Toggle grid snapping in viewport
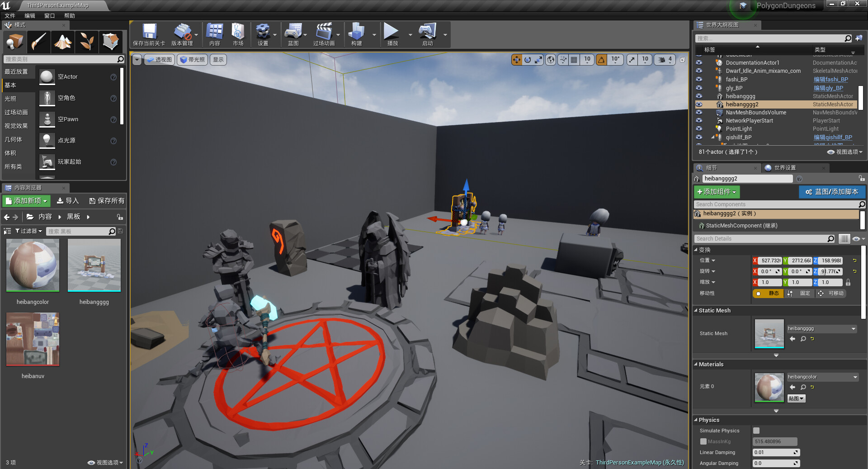The width and height of the screenshot is (868, 469). pos(574,60)
